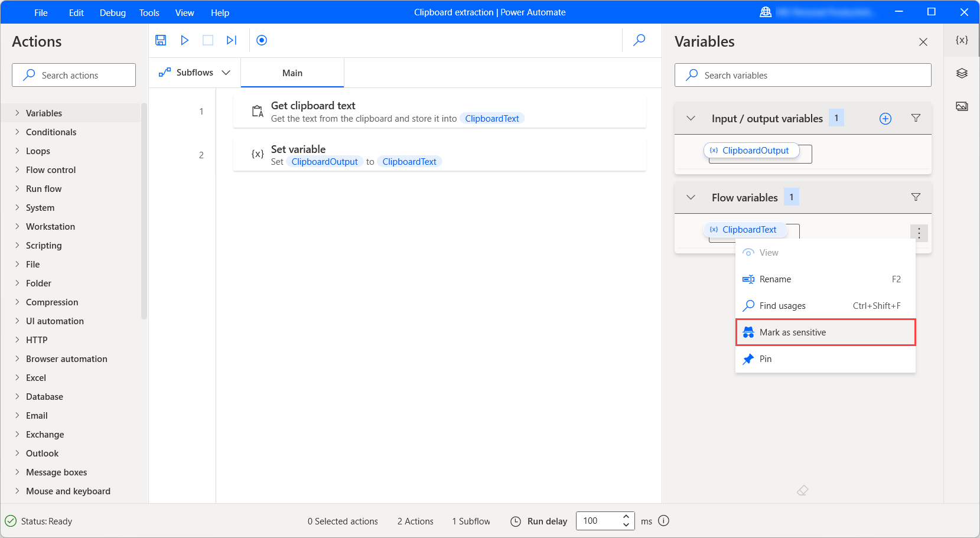Click the Search actions field
980x538 pixels.
point(74,76)
